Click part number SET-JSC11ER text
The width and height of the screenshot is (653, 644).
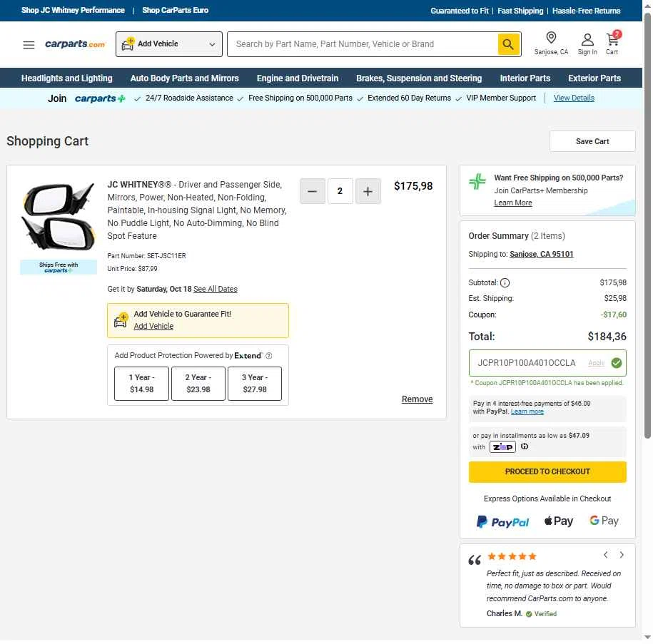click(146, 255)
